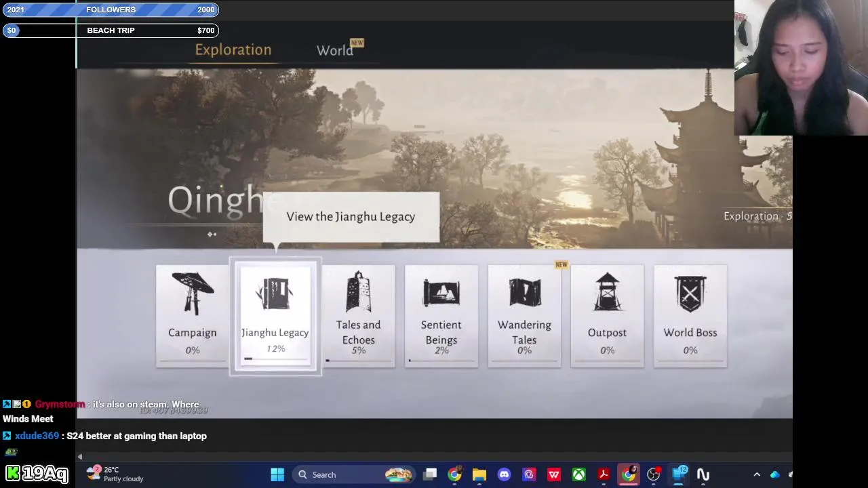Screen dimensions: 868x488
Task: Click the horizontal scrollbar left arrow
Action: click(x=80, y=457)
